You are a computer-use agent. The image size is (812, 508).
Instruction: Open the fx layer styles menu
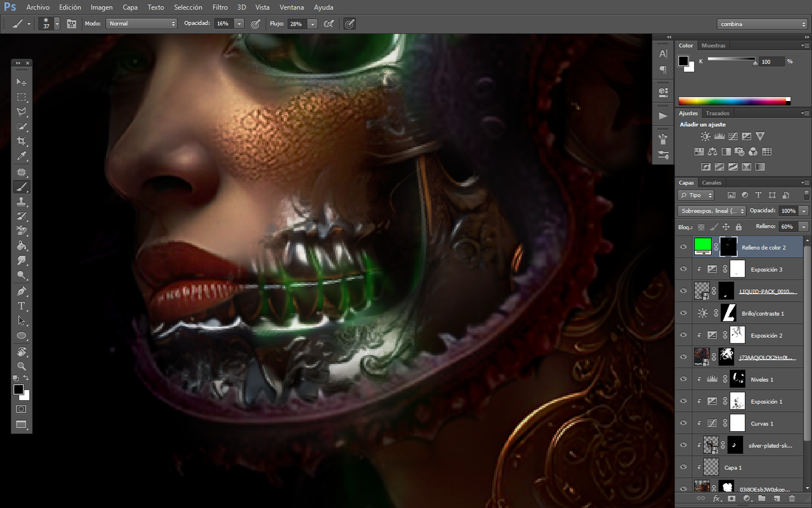(717, 499)
